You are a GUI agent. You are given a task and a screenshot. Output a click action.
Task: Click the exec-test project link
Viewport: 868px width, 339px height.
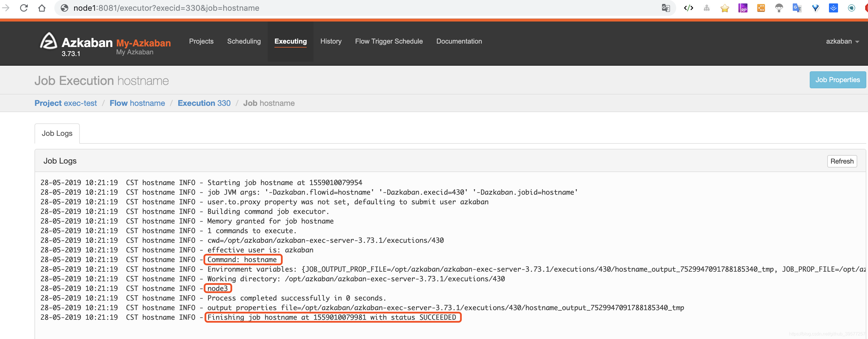click(x=65, y=102)
